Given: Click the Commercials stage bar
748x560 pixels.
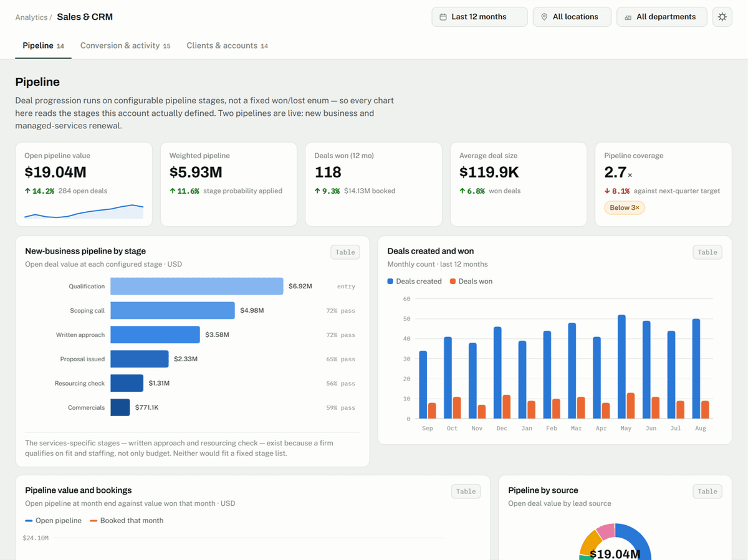Looking at the screenshot, I should (120, 407).
